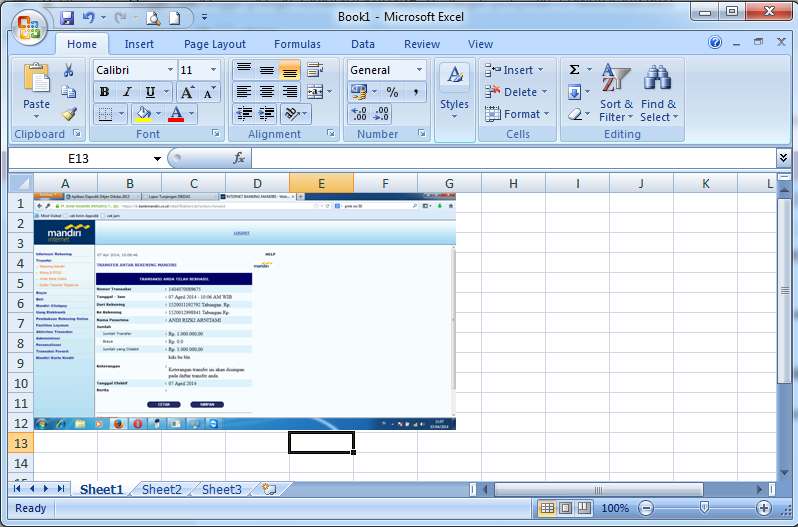Apply Percent Style format
The image size is (798, 527).
coord(392,92)
